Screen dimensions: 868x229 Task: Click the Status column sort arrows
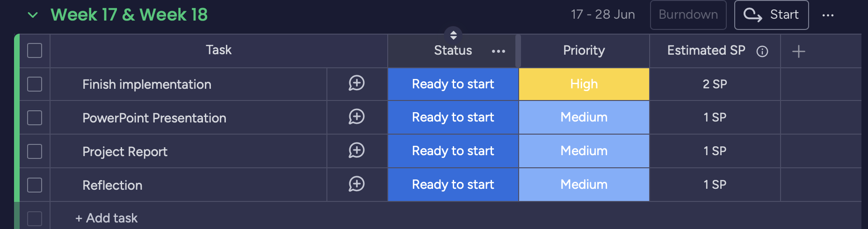coord(453,35)
